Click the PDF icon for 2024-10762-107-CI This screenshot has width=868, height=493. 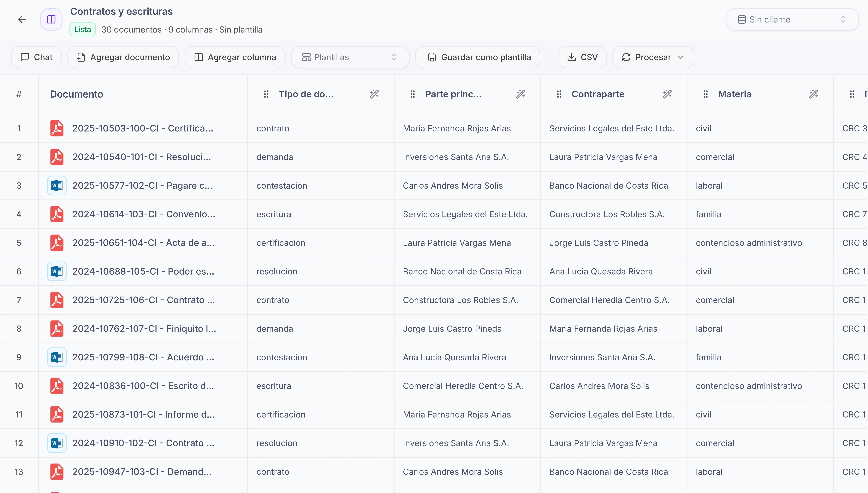57,329
